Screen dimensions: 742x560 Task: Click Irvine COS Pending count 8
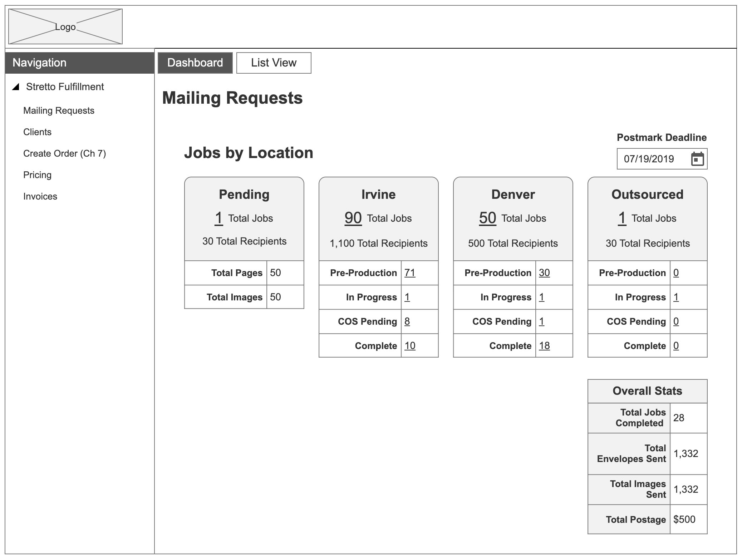407,321
